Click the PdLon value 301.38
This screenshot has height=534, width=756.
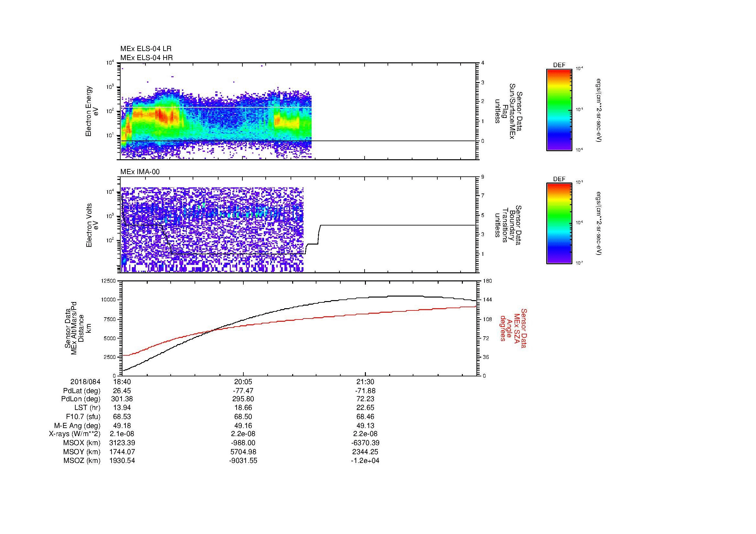122,399
